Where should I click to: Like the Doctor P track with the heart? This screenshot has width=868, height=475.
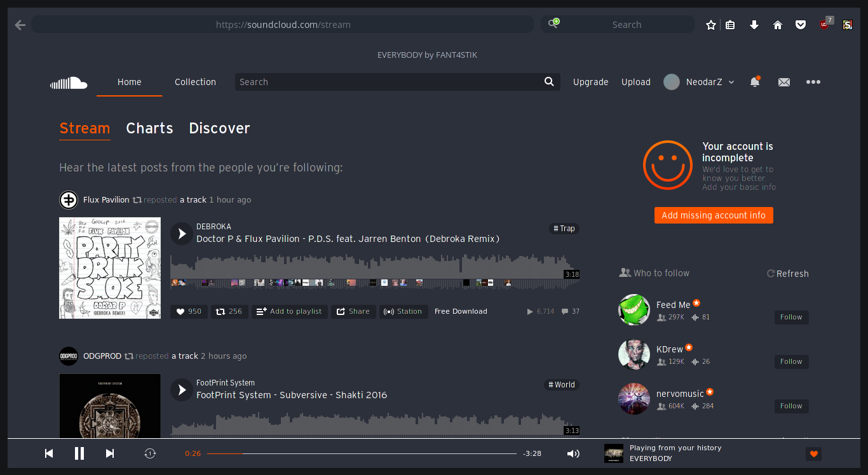[x=188, y=311]
